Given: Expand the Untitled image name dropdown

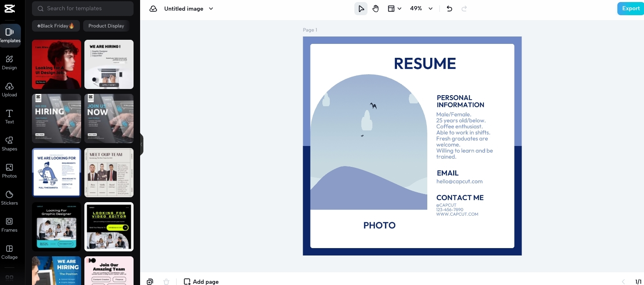Looking at the screenshot, I should coord(211,9).
